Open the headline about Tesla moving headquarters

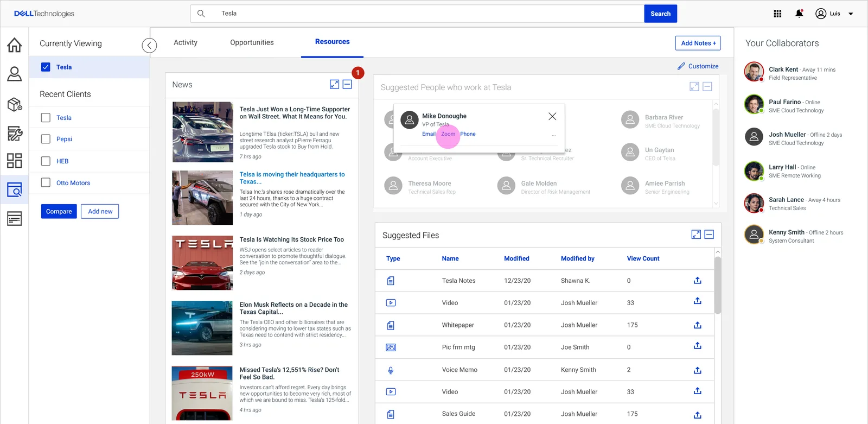(x=292, y=178)
